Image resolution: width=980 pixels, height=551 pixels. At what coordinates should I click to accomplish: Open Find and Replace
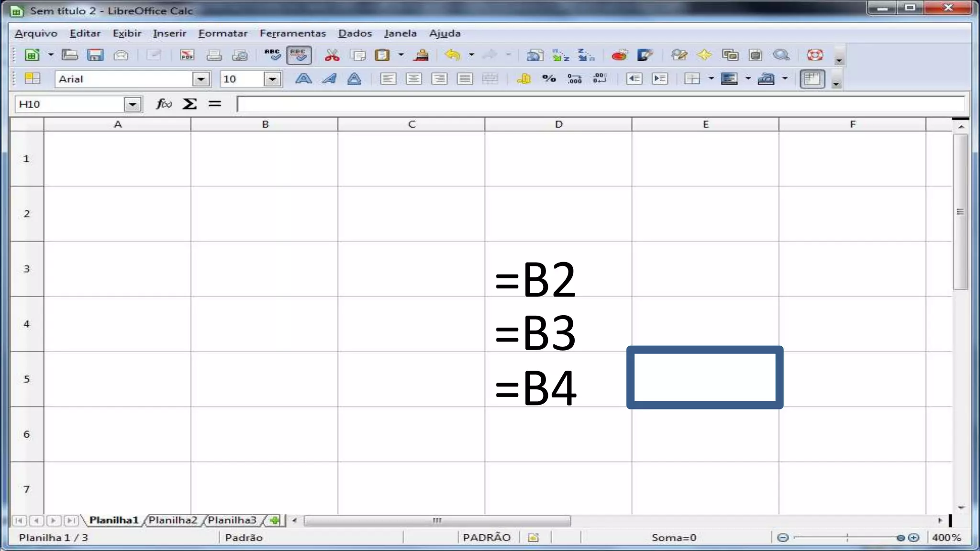tap(679, 55)
